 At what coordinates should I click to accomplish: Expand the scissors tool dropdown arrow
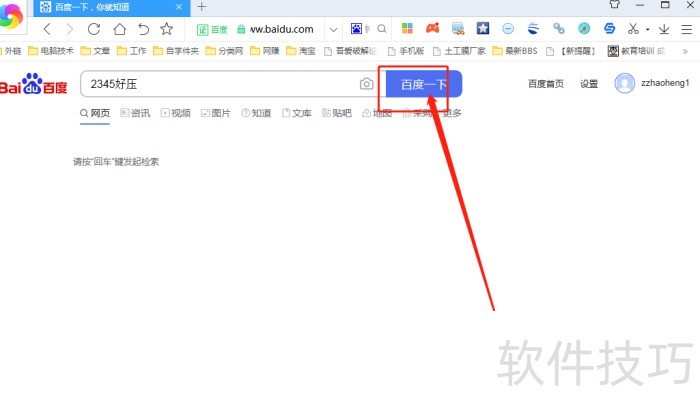tap(647, 30)
